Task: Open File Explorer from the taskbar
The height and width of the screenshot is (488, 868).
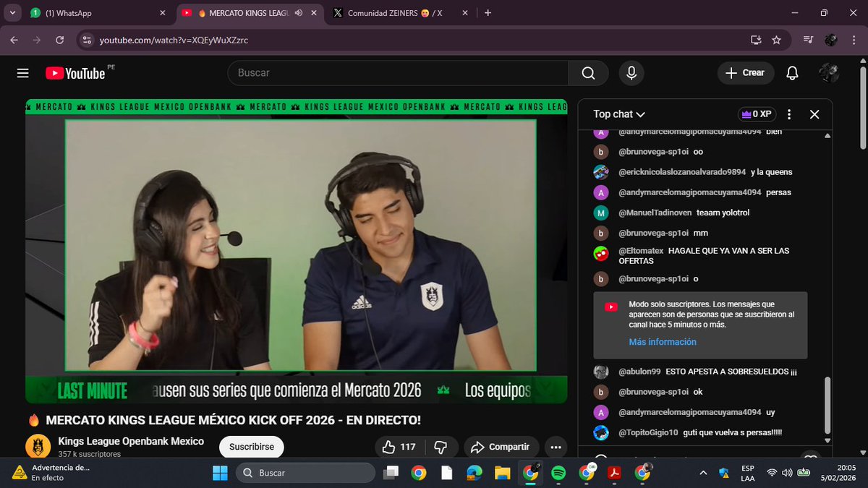Action: pyautogui.click(x=502, y=473)
